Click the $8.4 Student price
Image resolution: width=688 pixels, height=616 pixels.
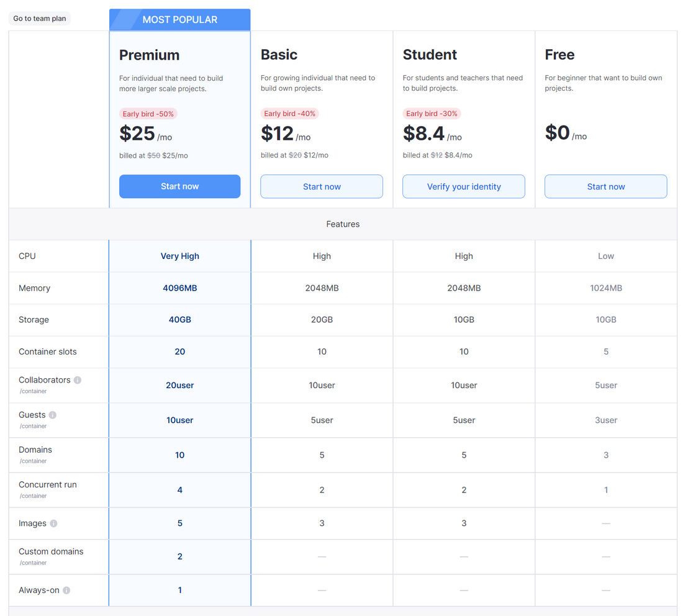[x=423, y=134]
